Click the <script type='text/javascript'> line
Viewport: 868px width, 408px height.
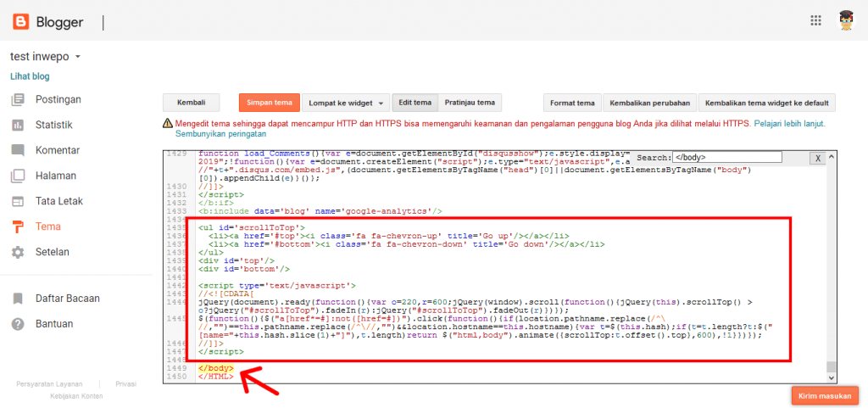[x=277, y=286]
